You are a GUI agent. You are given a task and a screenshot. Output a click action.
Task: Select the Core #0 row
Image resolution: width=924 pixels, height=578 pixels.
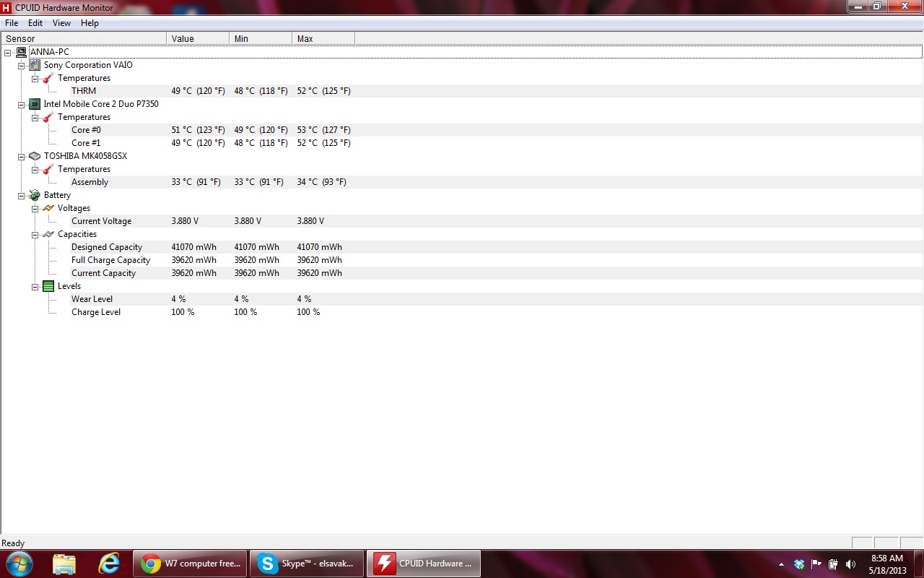(x=462, y=130)
